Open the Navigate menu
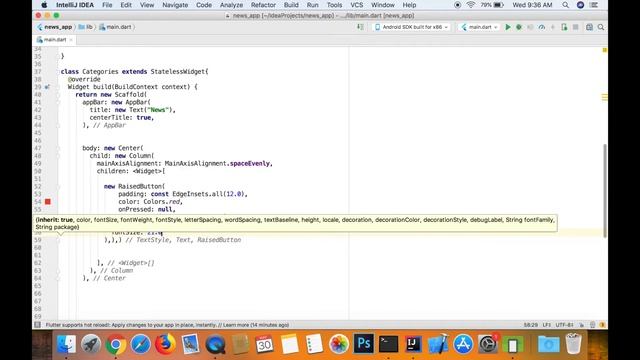This screenshot has width=640, height=360. 175,5
